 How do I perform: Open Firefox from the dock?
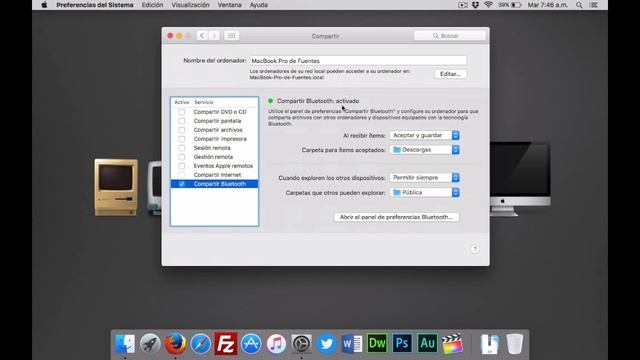176,344
